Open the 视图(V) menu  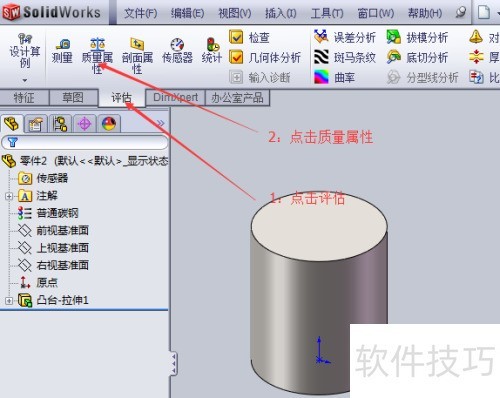point(234,13)
